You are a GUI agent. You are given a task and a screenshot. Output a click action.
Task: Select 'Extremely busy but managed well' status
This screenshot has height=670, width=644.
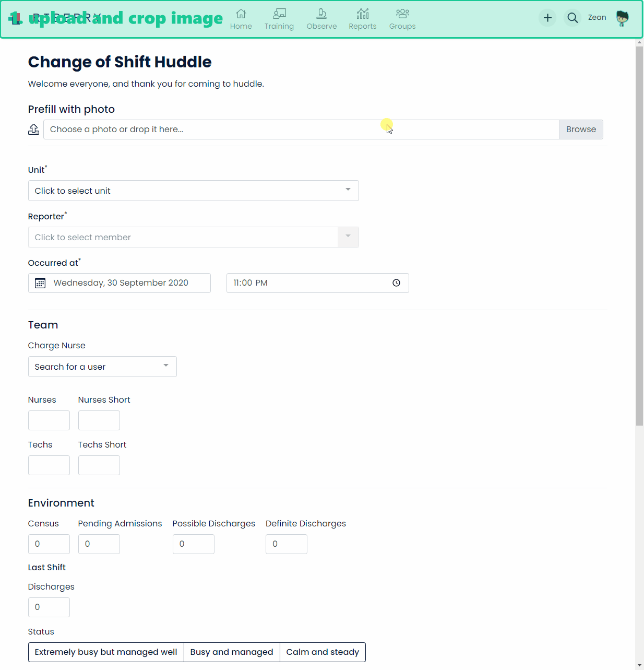[x=106, y=652]
